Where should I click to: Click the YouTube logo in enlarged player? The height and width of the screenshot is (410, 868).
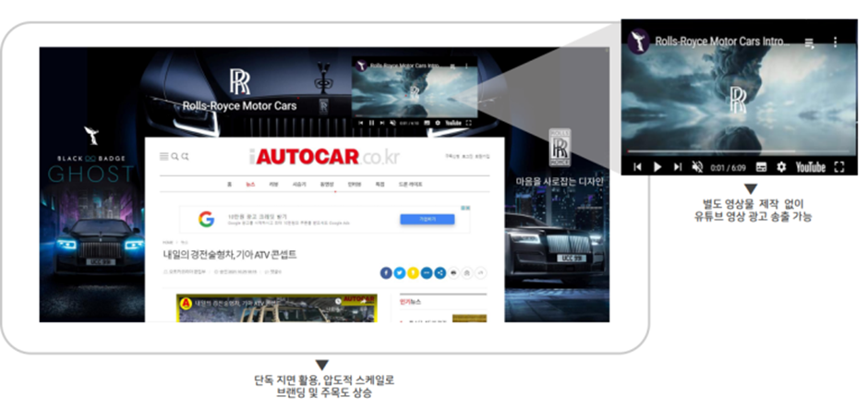[x=811, y=166]
